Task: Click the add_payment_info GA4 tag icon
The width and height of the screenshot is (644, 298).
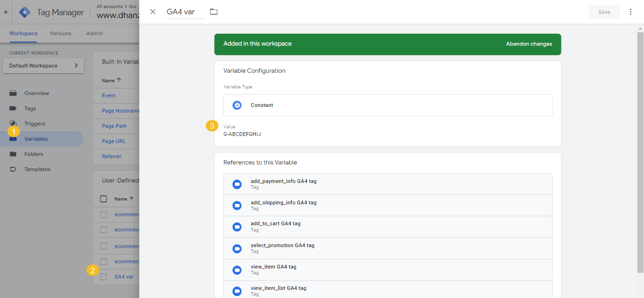Action: coord(237,184)
